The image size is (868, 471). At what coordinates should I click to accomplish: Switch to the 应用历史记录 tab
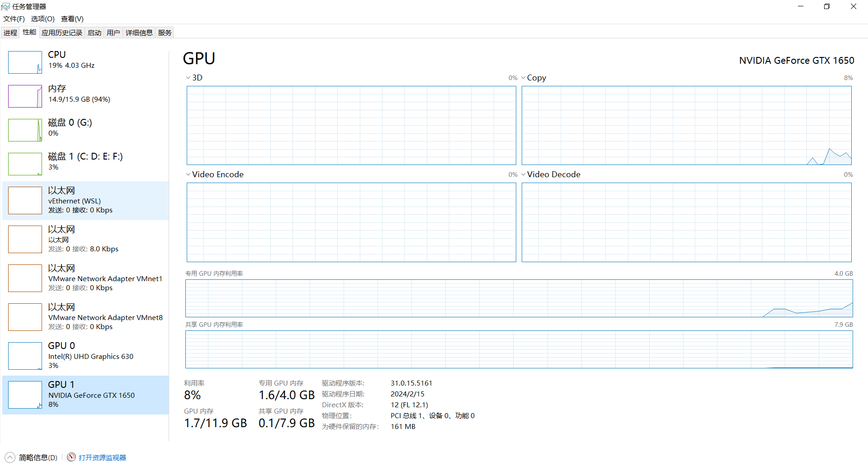click(62, 33)
